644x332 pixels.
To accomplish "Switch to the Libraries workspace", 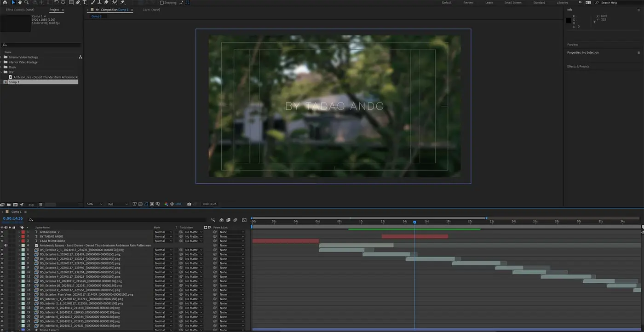I will [562, 3].
